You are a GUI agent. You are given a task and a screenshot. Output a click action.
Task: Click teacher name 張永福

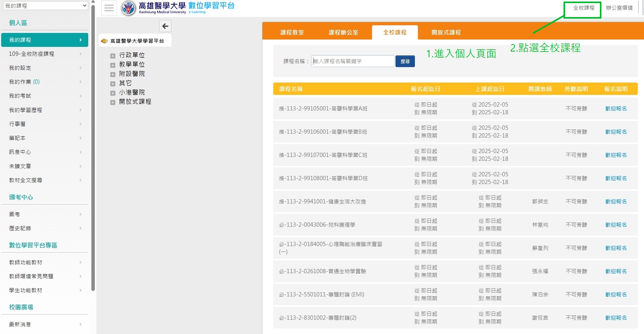click(540, 271)
